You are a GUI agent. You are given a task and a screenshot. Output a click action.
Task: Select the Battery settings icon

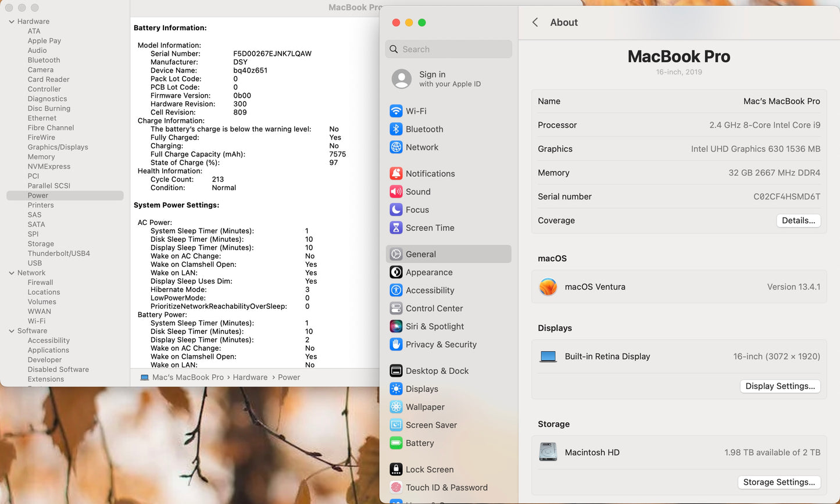coord(396,443)
